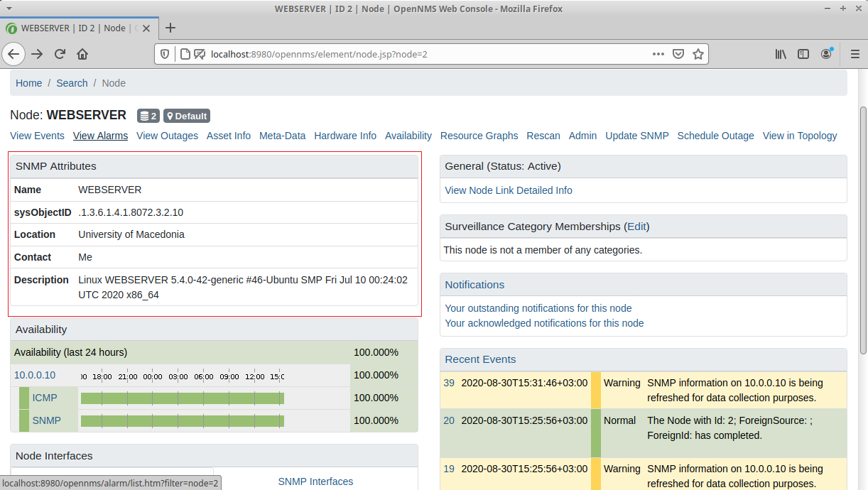The height and width of the screenshot is (490, 868).
Task: Click the node ID 2 database badge
Action: 148,116
